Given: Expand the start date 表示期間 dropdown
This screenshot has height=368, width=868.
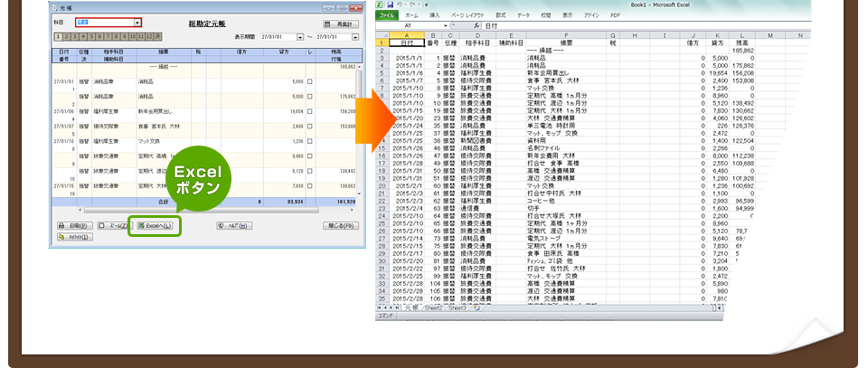Looking at the screenshot, I should [302, 38].
